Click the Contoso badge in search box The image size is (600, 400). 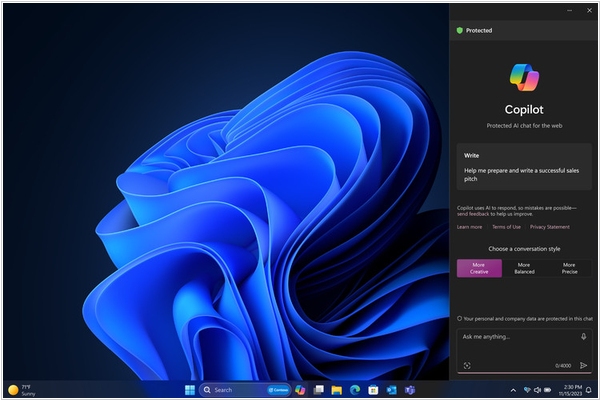(x=278, y=390)
